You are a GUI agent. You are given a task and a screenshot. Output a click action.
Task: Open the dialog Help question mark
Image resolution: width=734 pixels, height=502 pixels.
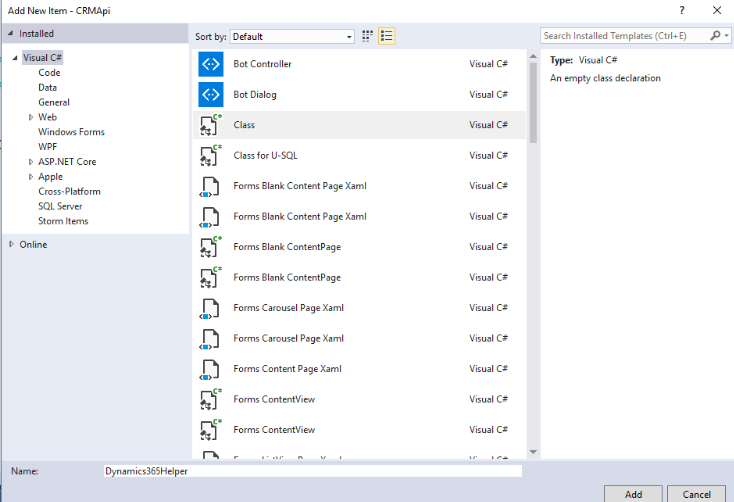[682, 10]
